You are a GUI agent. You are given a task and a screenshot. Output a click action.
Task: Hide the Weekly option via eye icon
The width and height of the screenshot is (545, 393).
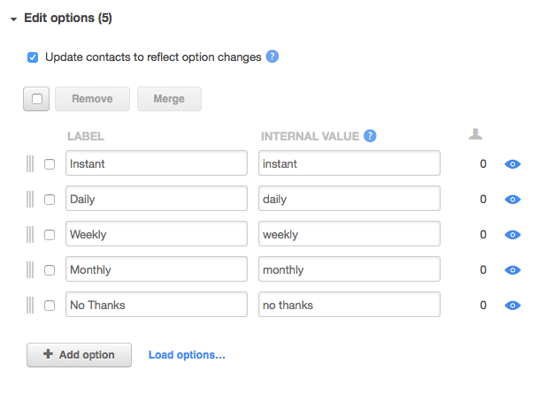click(512, 235)
